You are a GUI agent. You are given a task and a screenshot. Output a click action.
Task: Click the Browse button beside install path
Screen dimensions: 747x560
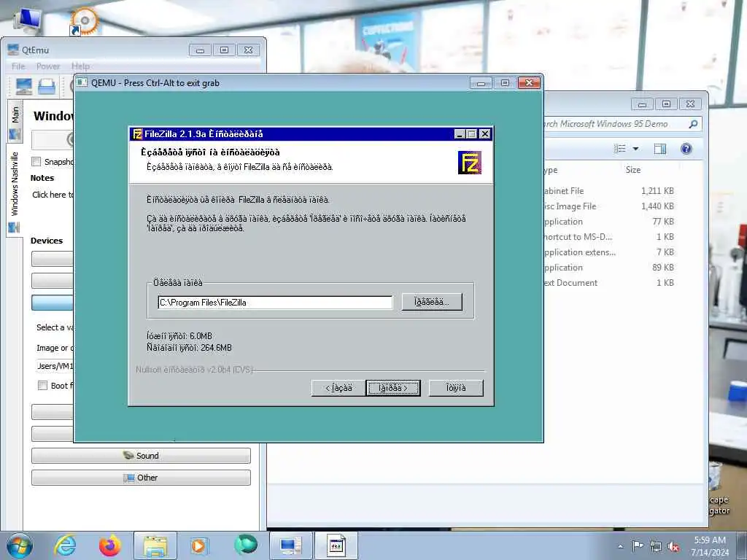(x=432, y=302)
